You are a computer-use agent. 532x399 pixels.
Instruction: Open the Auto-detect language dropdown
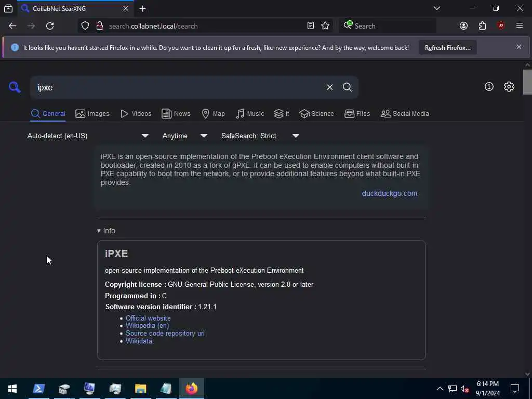tap(88, 136)
